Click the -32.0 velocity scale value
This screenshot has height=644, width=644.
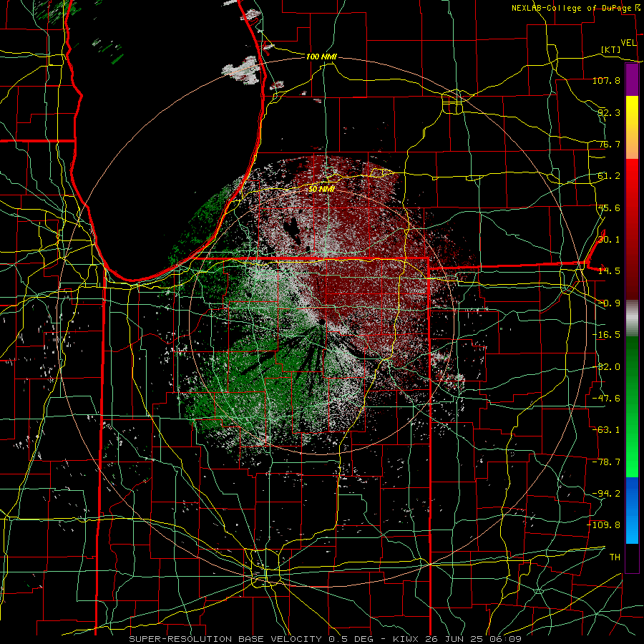pos(606,367)
